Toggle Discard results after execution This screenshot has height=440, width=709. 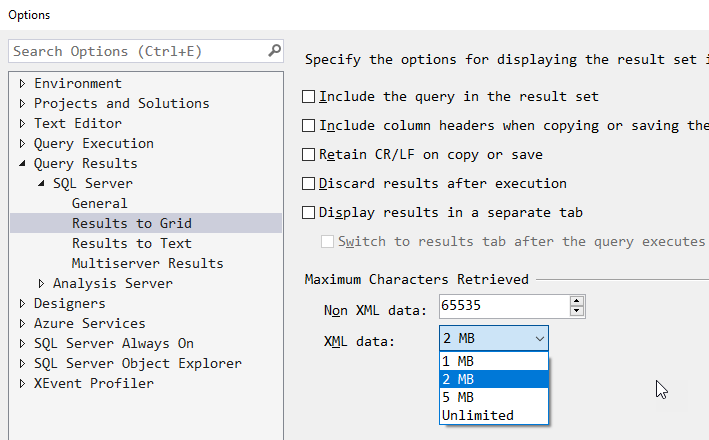(308, 183)
